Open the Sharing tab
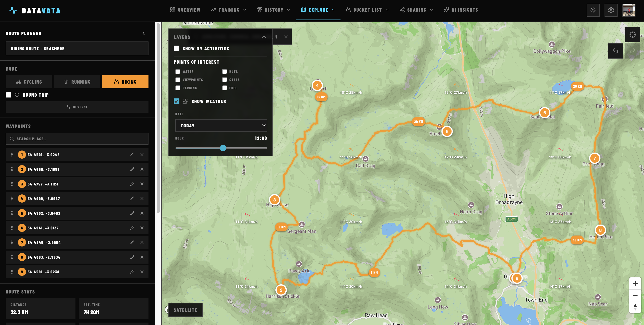This screenshot has height=325, width=644. [416, 10]
